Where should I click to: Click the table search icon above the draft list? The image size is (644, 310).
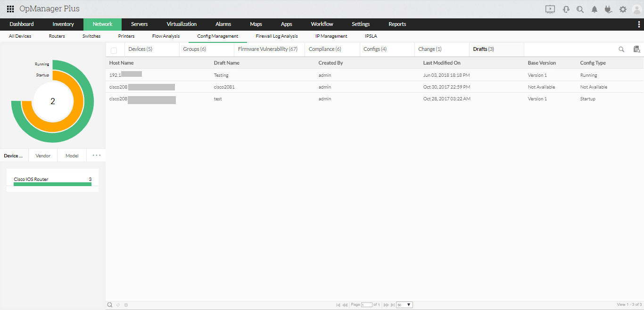tap(621, 49)
